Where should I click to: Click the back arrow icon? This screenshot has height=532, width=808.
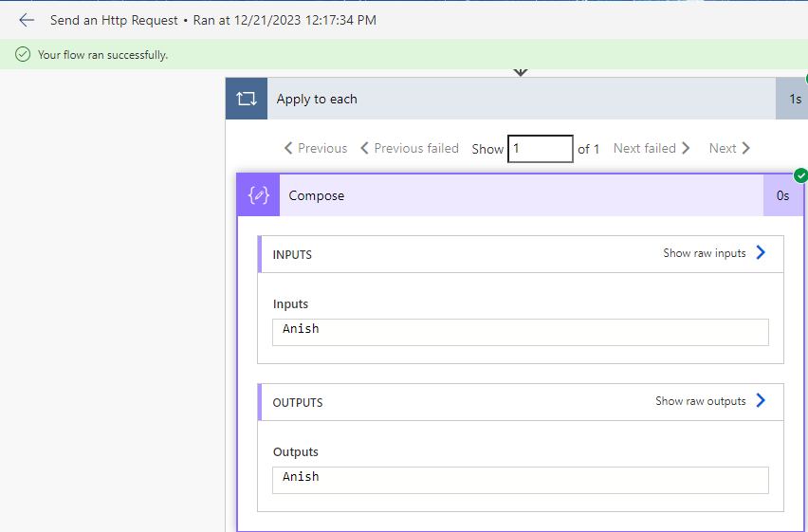click(27, 20)
